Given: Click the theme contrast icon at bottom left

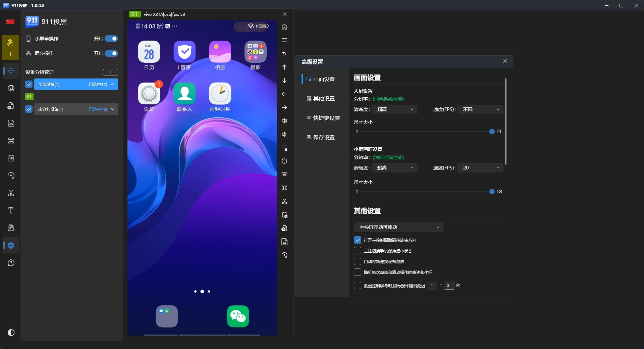Looking at the screenshot, I should (11, 333).
